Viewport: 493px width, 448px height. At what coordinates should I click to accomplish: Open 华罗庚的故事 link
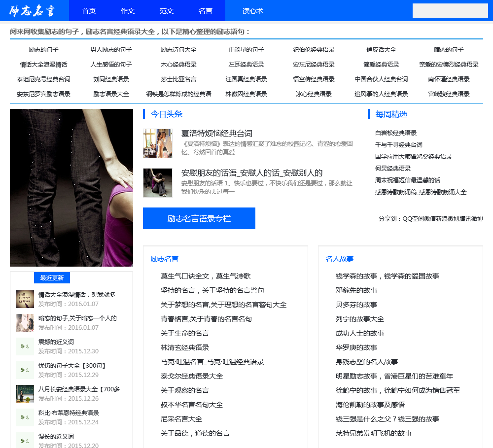point(356,347)
